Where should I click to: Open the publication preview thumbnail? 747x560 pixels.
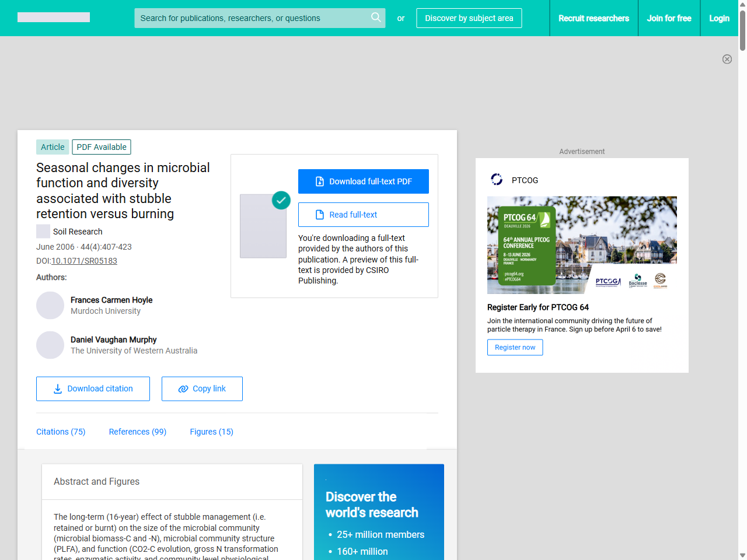pyautogui.click(x=263, y=226)
